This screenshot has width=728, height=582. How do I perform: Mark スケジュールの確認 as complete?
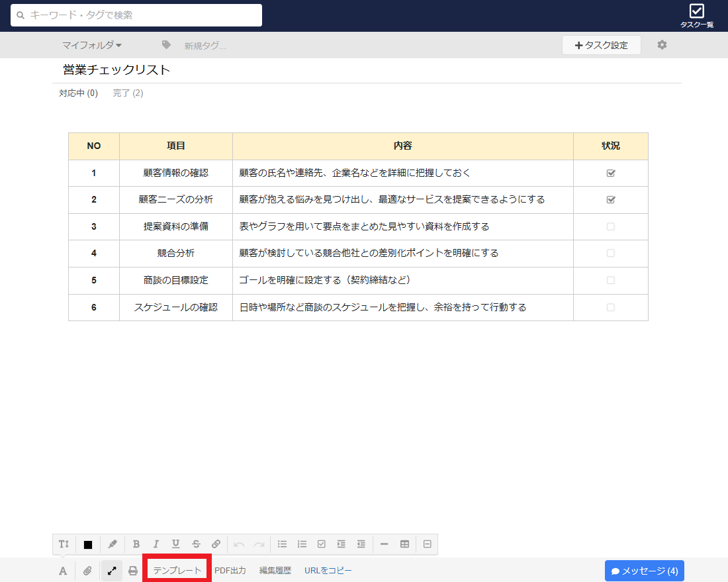coord(610,307)
